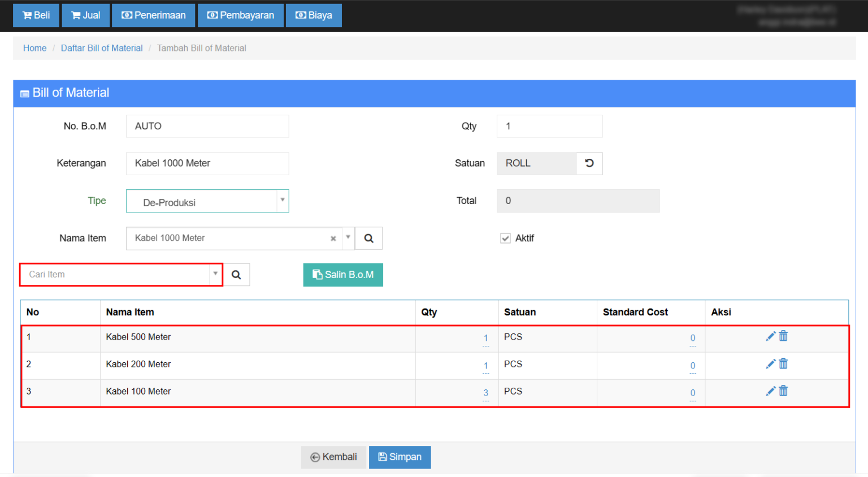868x477 pixels.
Task: Open the Daftar Bill of Material breadcrumb link
Action: (102, 48)
